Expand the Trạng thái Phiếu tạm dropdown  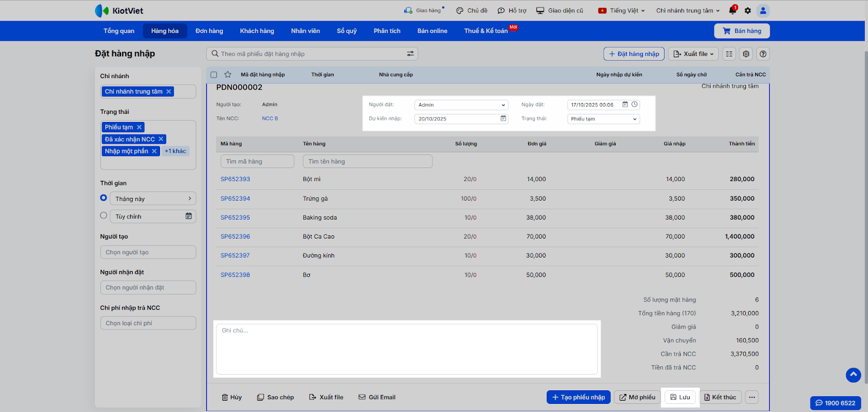point(603,119)
